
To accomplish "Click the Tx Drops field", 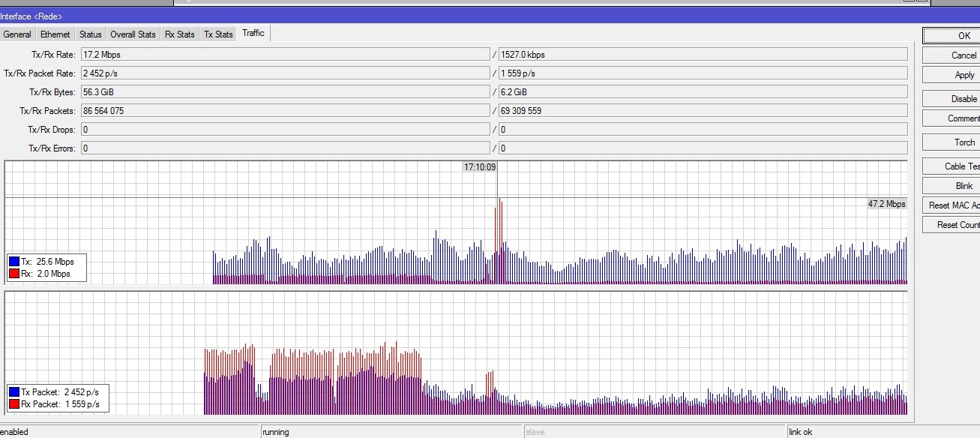I will point(285,130).
